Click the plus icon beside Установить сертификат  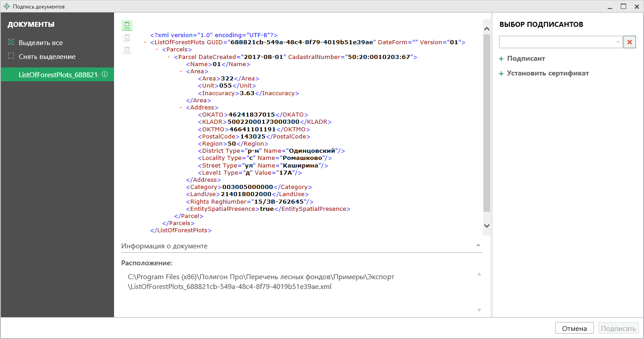501,74
